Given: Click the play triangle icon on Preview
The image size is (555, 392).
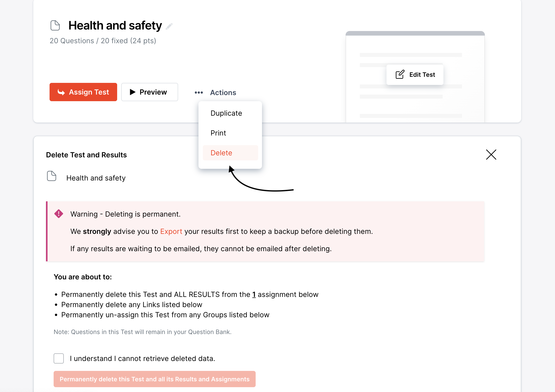Looking at the screenshot, I should pyautogui.click(x=132, y=92).
